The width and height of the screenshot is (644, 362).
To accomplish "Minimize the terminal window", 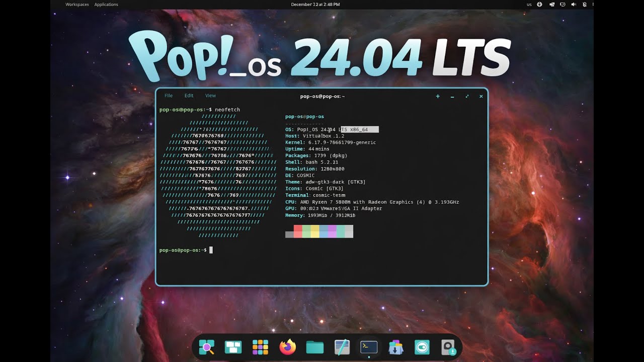I will [452, 96].
